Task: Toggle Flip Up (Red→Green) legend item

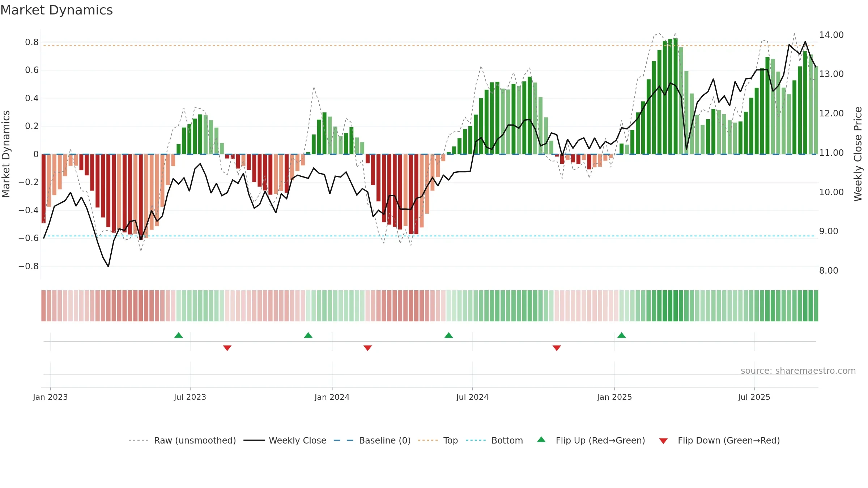Action: pos(591,440)
